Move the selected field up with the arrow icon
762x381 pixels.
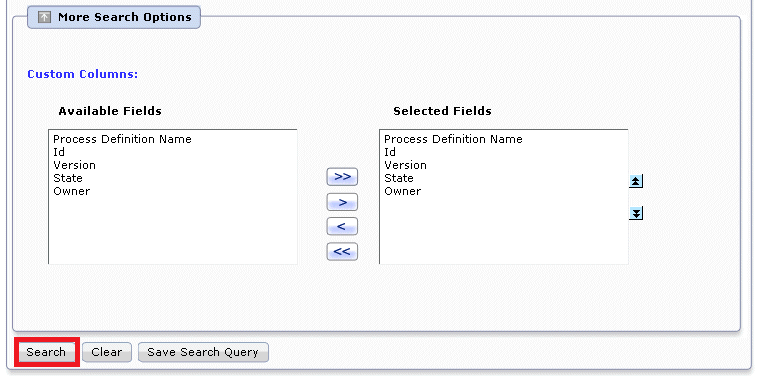[636, 181]
